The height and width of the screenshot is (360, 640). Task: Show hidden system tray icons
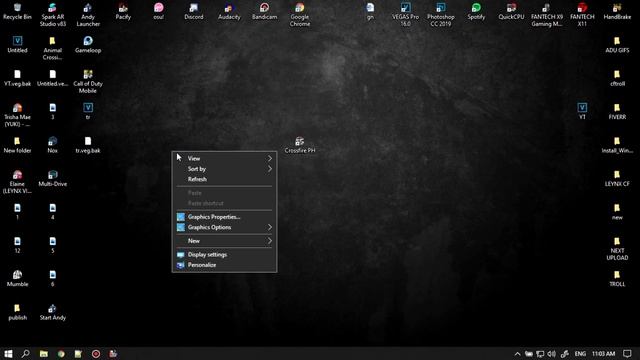click(x=517, y=354)
